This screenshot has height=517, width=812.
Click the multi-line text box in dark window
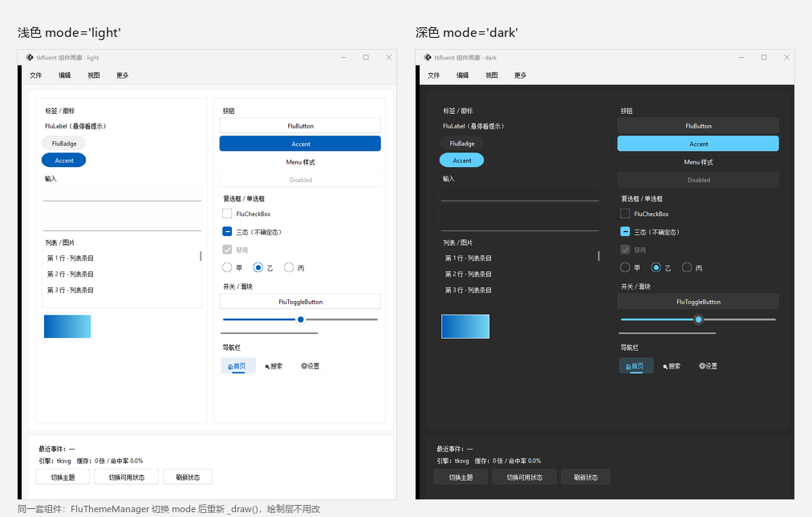[520, 218]
